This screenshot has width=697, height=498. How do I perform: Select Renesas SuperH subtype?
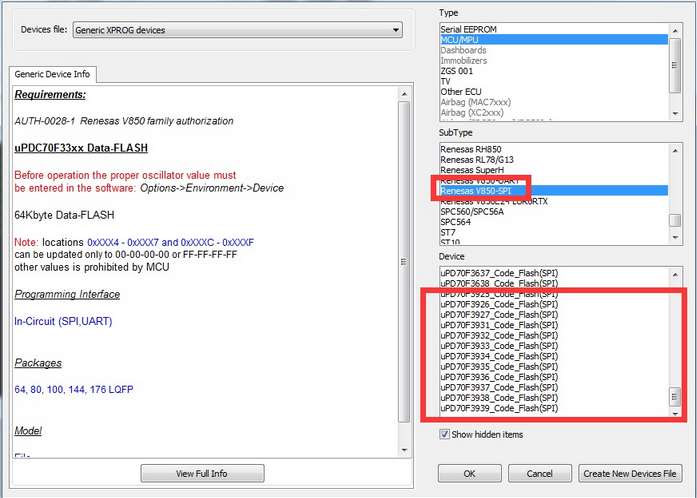pos(553,170)
